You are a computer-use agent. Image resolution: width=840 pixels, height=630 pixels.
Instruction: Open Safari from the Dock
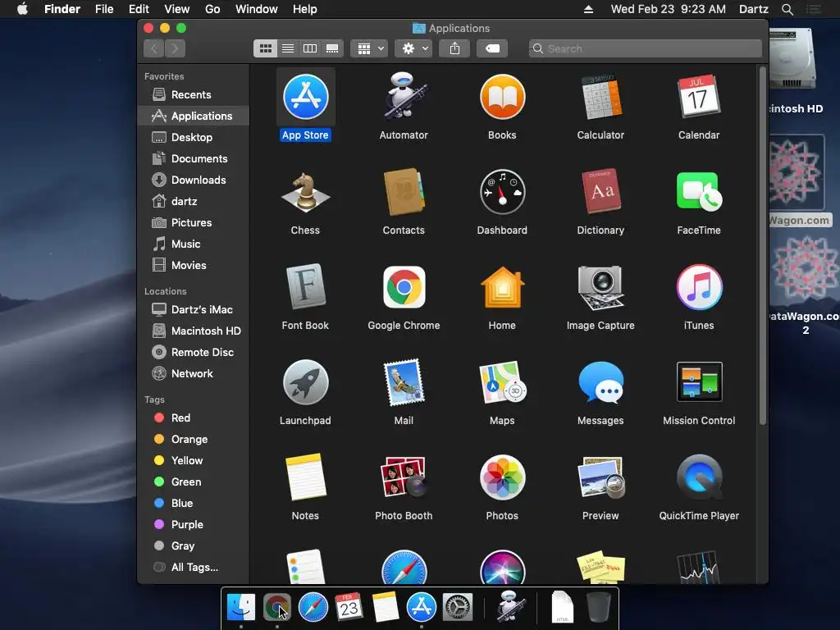[x=313, y=607]
